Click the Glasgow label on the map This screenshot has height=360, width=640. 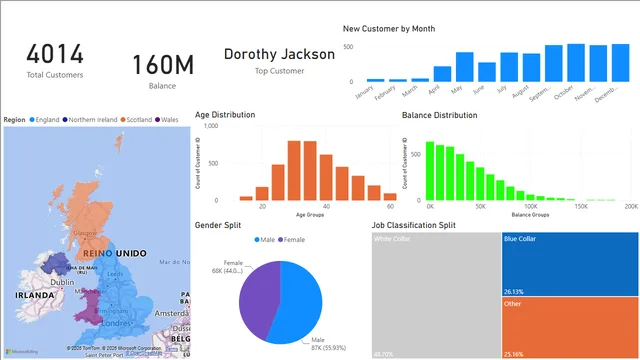(85, 233)
